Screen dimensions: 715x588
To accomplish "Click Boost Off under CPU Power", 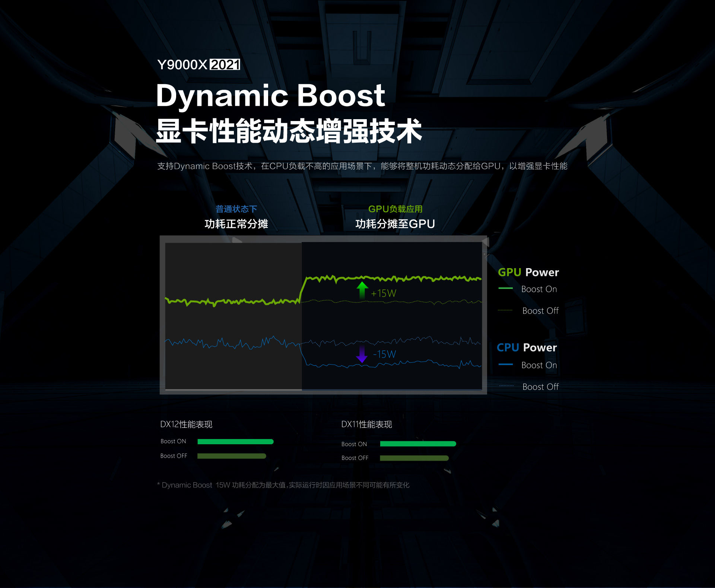I will point(541,387).
